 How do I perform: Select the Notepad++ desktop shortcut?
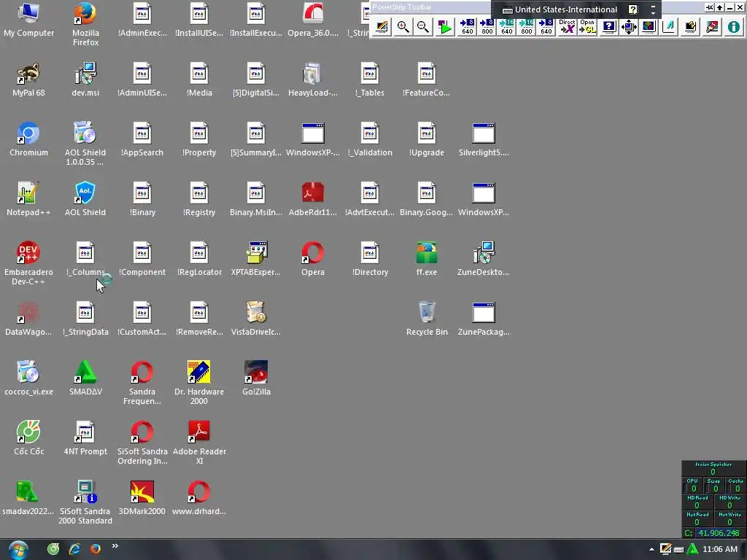(28, 199)
